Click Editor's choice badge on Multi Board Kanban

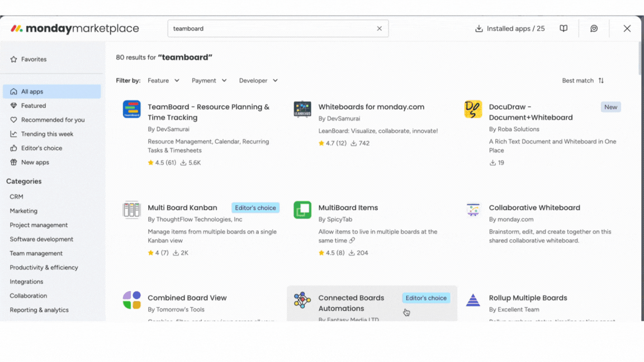coord(255,208)
